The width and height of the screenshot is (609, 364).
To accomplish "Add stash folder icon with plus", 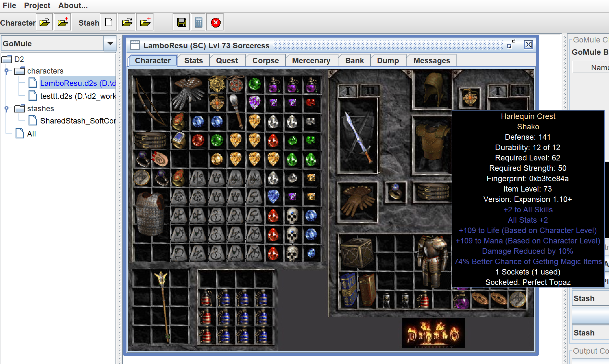I will [x=145, y=22].
